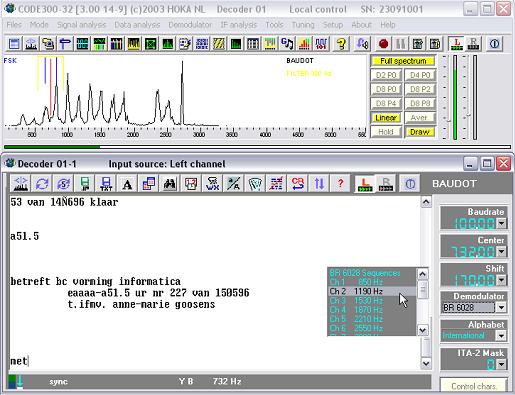Click the up-down blue arrows icon
The height and width of the screenshot is (395, 515).
coord(319,183)
